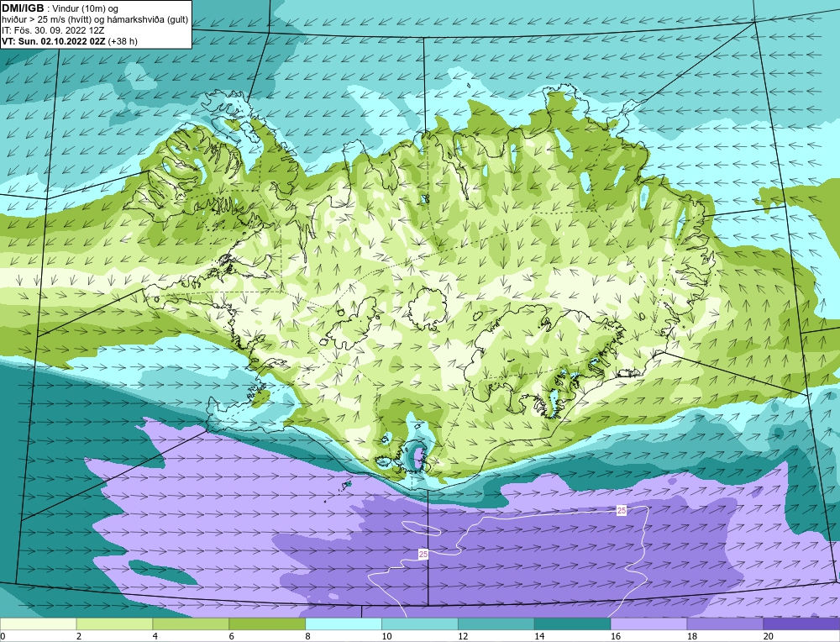Click the 18–20 m/s purple legend swatch
Viewport: 840px width, 642px height.
pyautogui.click(x=725, y=624)
